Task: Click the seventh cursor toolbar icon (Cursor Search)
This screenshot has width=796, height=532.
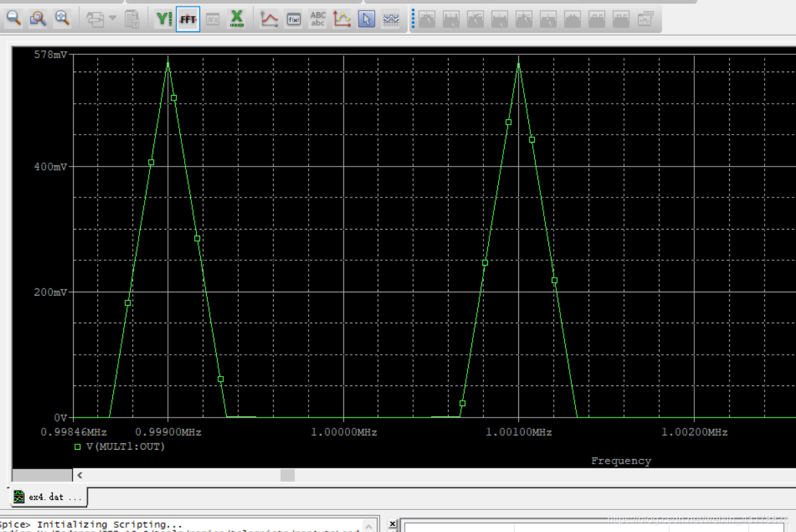Action: (x=572, y=19)
